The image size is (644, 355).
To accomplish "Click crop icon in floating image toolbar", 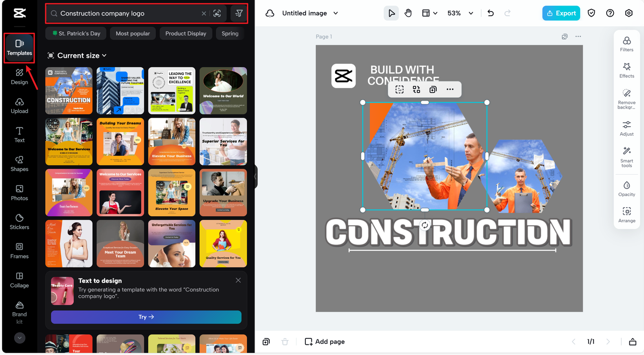I will click(x=399, y=90).
